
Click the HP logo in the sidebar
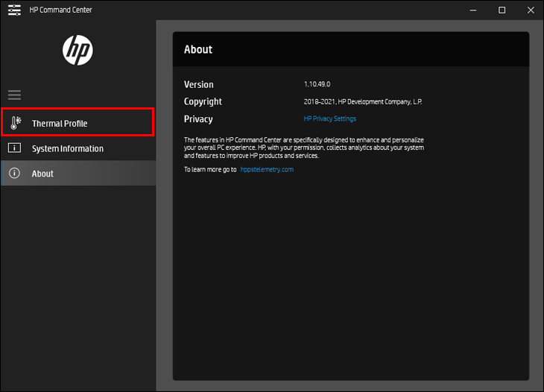(x=78, y=50)
